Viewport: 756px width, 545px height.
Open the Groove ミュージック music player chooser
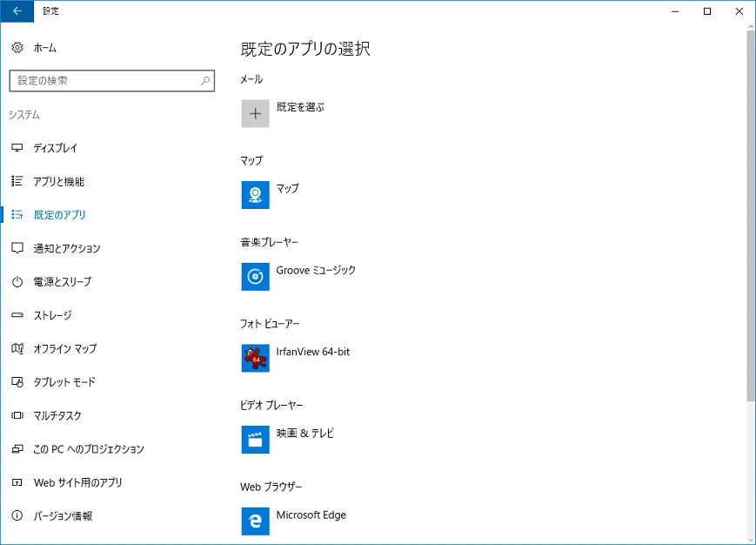pyautogui.click(x=253, y=276)
